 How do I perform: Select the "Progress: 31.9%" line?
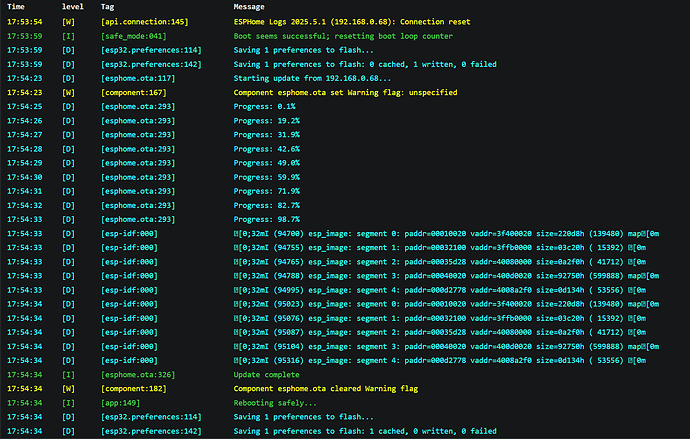click(267, 135)
